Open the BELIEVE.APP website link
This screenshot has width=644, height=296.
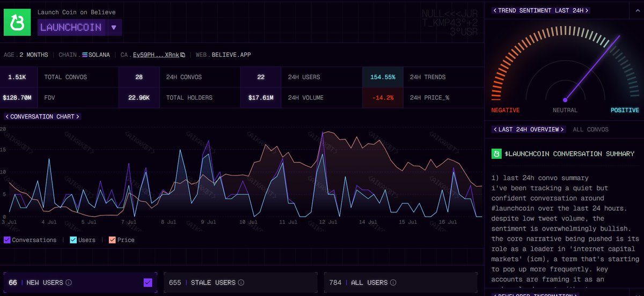(x=231, y=55)
